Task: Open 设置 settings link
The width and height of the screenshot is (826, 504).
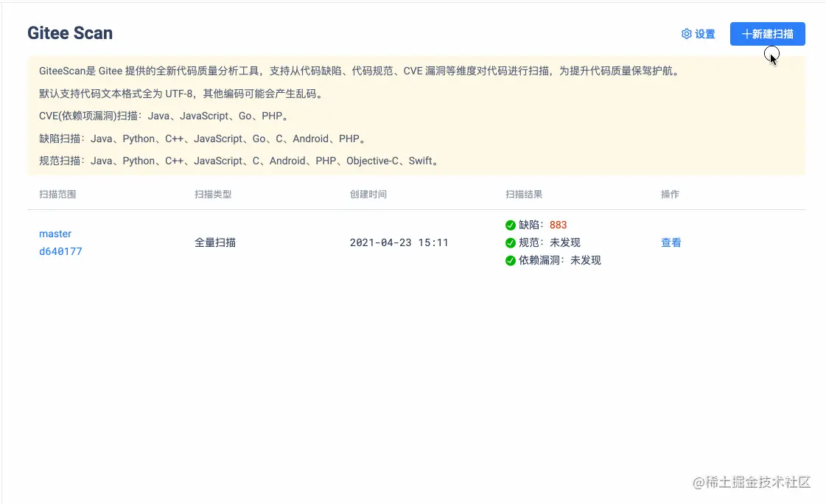Action: click(x=698, y=34)
